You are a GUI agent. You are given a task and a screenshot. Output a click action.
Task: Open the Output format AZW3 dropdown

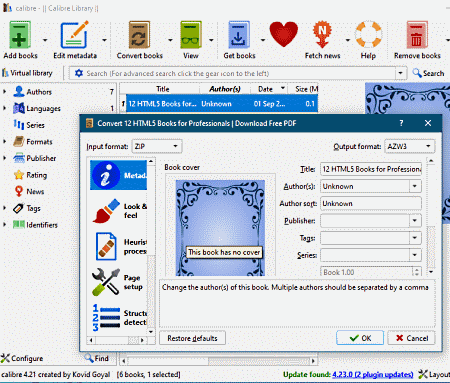pos(409,146)
